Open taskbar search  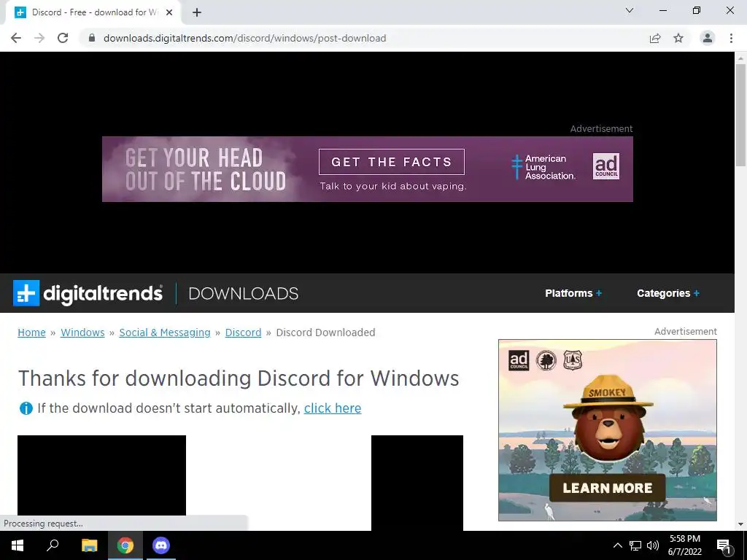point(53,545)
